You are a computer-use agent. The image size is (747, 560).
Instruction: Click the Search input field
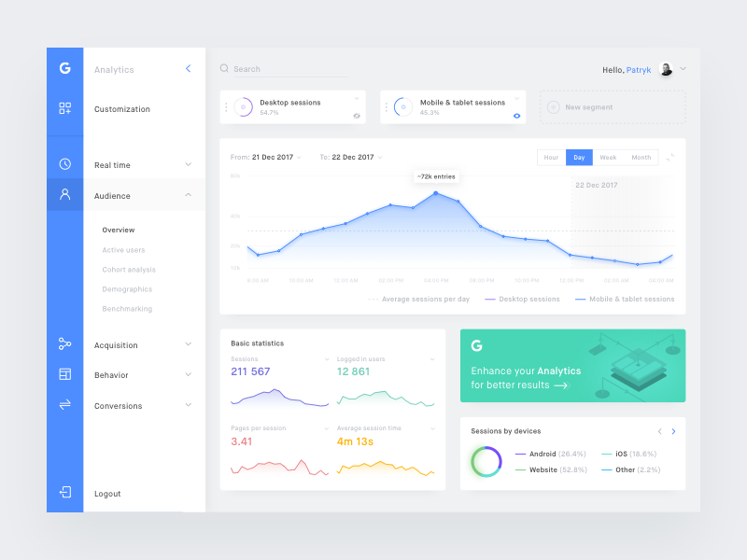285,69
